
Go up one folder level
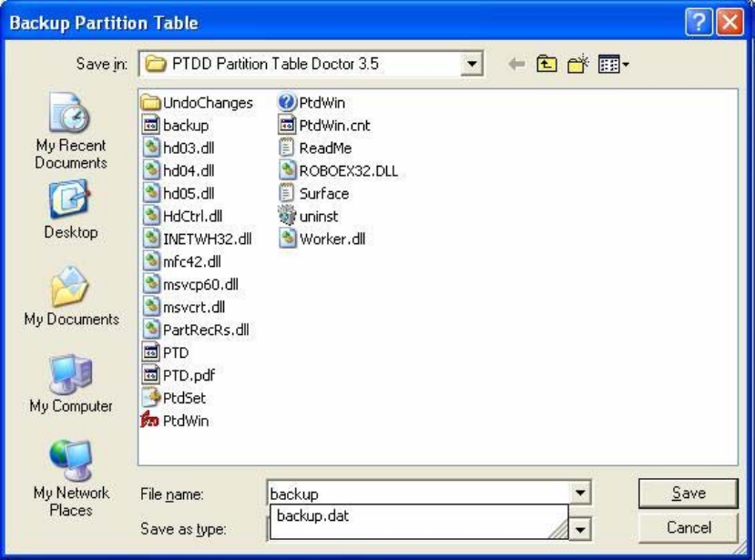point(546,64)
